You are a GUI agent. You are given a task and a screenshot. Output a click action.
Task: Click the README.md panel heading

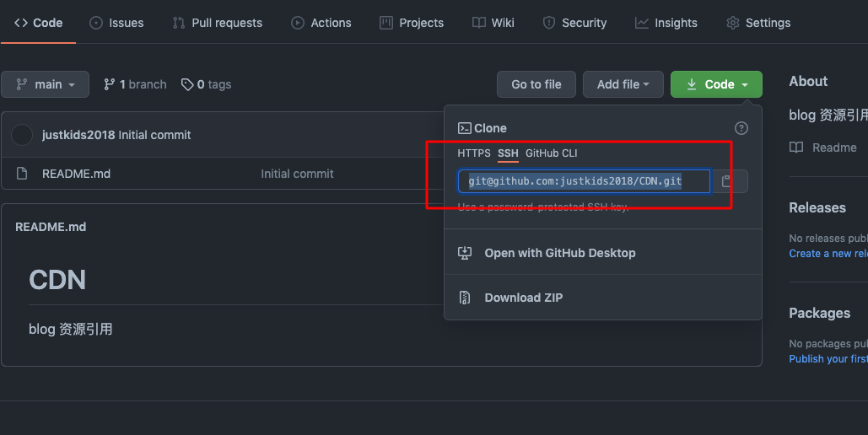[51, 227]
